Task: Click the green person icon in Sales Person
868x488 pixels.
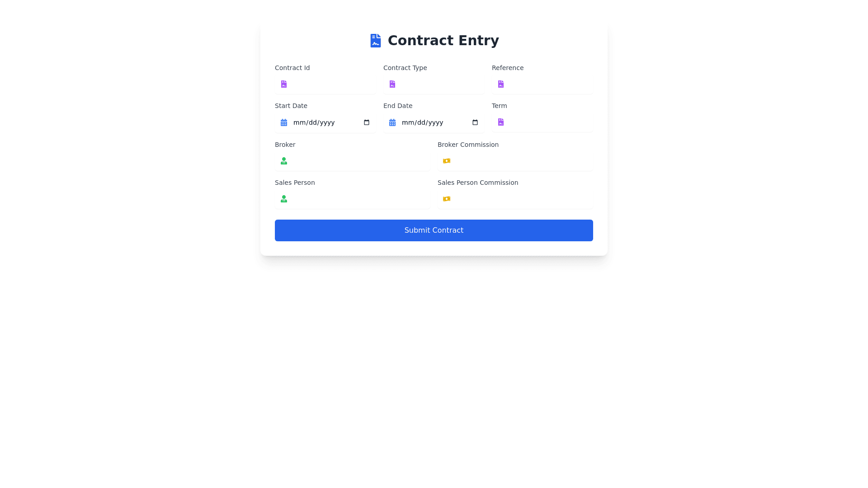Action: [283, 199]
